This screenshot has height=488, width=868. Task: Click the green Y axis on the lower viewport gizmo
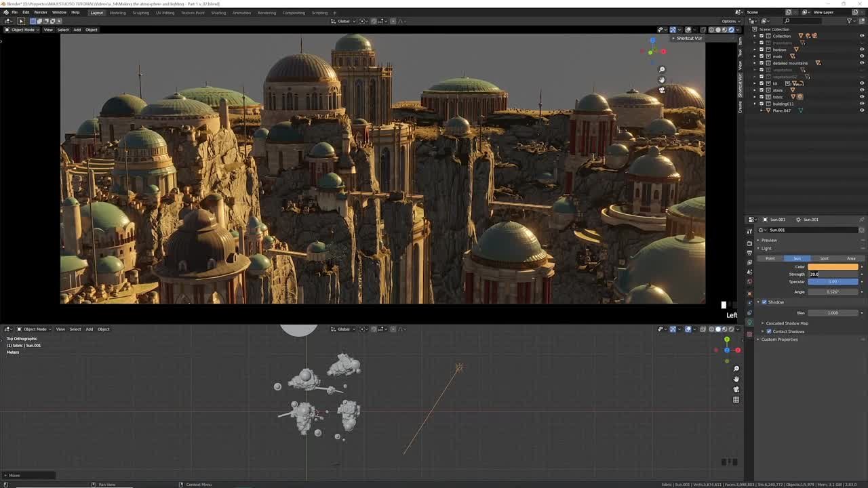coord(727,340)
